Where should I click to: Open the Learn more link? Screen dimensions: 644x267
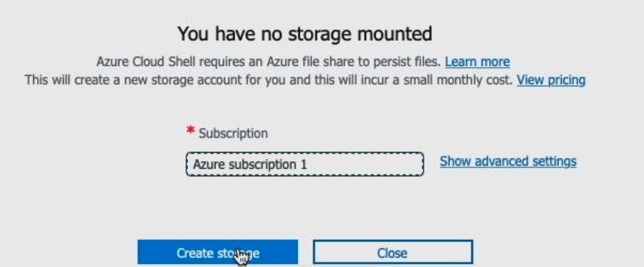pyautogui.click(x=477, y=62)
